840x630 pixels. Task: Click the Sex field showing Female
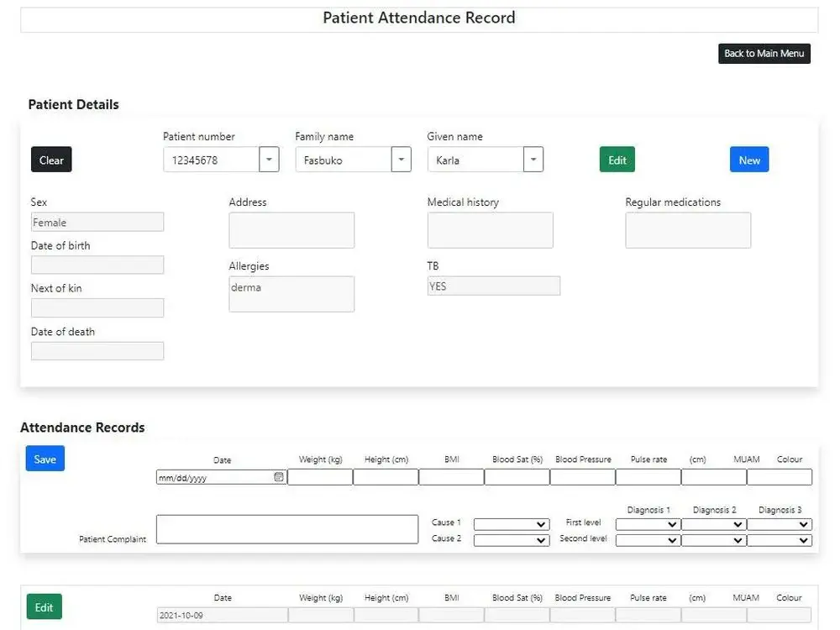(x=97, y=223)
